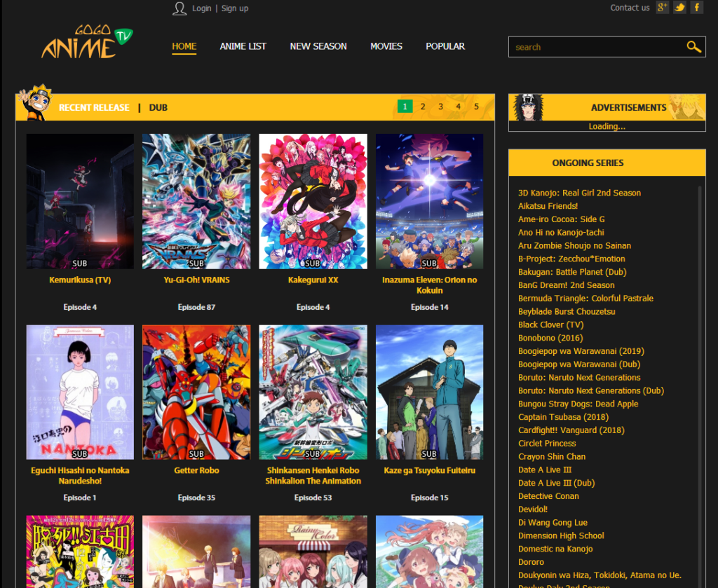Image resolution: width=718 pixels, height=588 pixels.
Task: Click Episode 14 under Inazuma Eleven
Action: tap(430, 307)
